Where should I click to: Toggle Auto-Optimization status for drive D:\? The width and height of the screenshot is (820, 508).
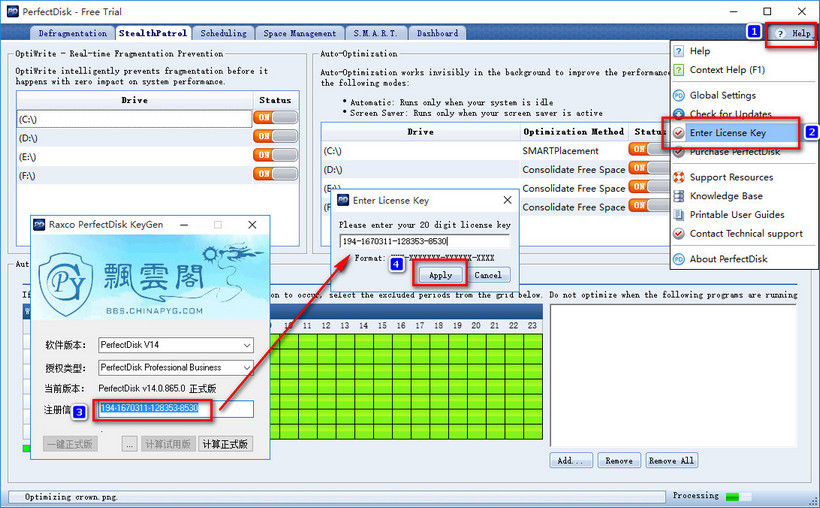coord(649,168)
